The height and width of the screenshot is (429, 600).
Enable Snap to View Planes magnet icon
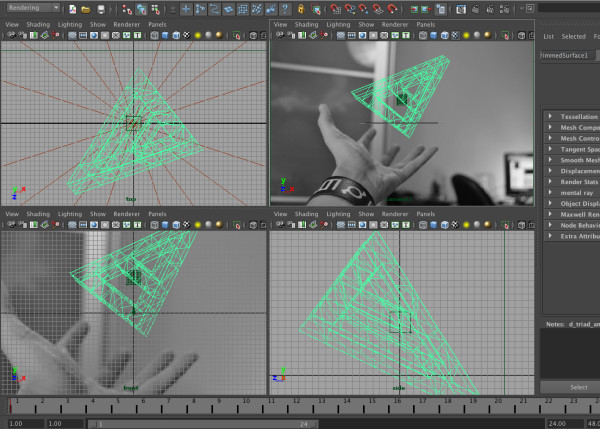point(378,9)
